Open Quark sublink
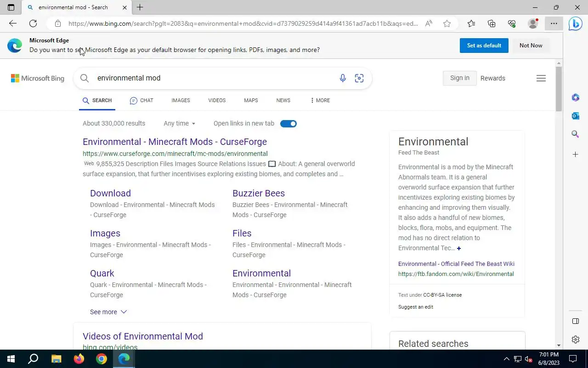This screenshot has width=588, height=368. [102, 273]
